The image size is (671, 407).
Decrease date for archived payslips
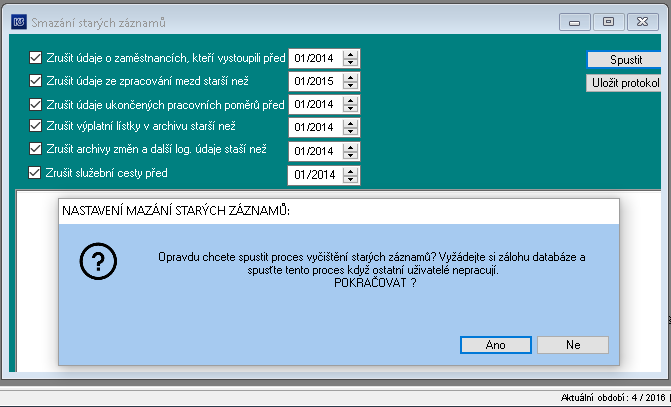click(x=350, y=131)
